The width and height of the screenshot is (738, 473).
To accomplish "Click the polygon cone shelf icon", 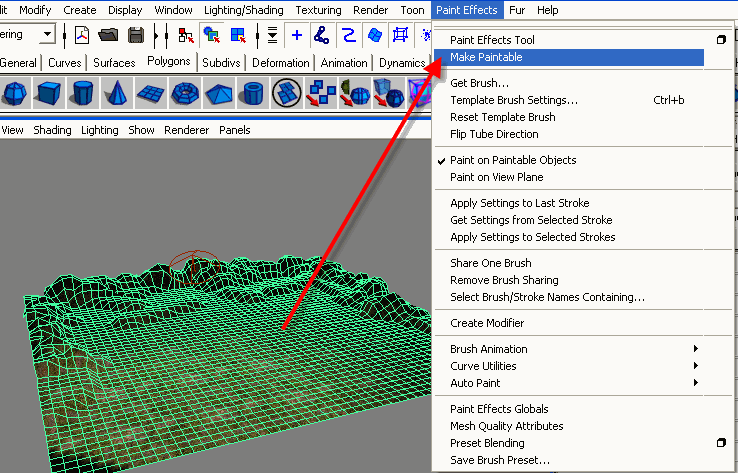I will 117,94.
